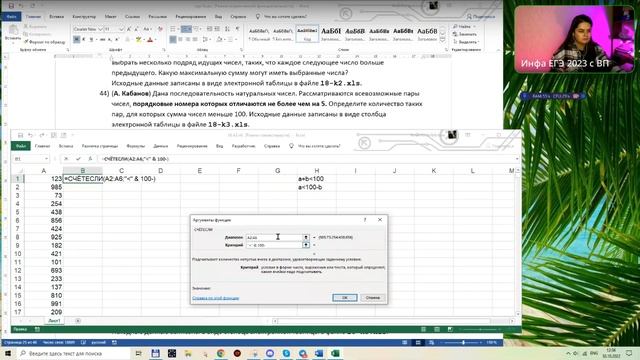Open Word's Выделить (Select) dropdown

click(x=466, y=42)
